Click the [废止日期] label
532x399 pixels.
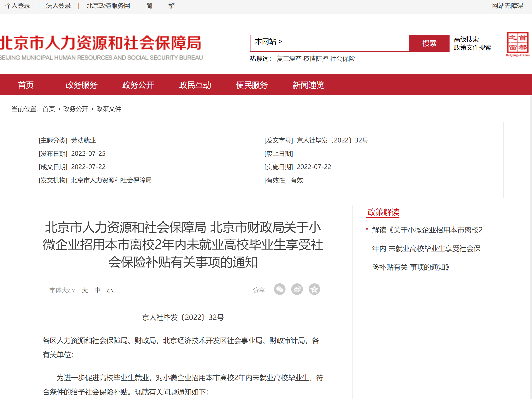(278, 154)
